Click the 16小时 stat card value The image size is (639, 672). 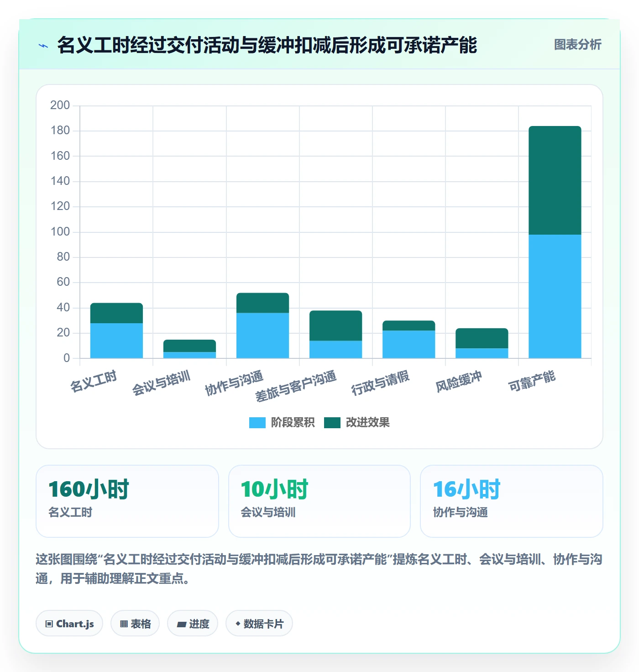pyautogui.click(x=466, y=489)
